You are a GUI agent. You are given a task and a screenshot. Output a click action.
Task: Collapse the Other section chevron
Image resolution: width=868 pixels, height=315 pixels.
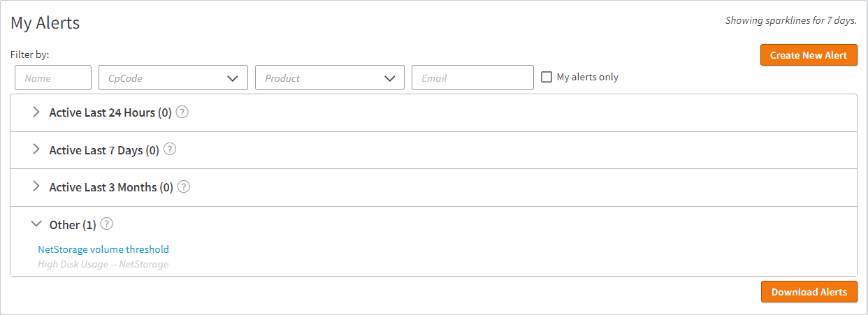pyautogui.click(x=36, y=224)
